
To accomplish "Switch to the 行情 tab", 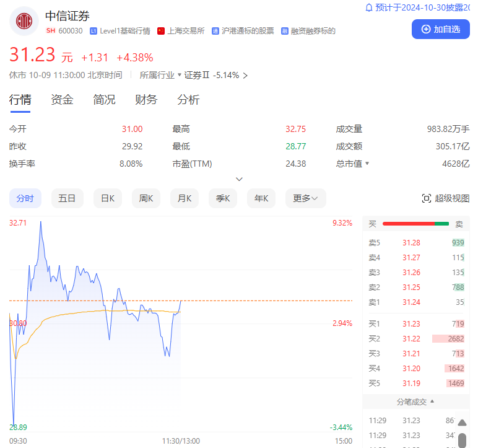I will pos(20,100).
